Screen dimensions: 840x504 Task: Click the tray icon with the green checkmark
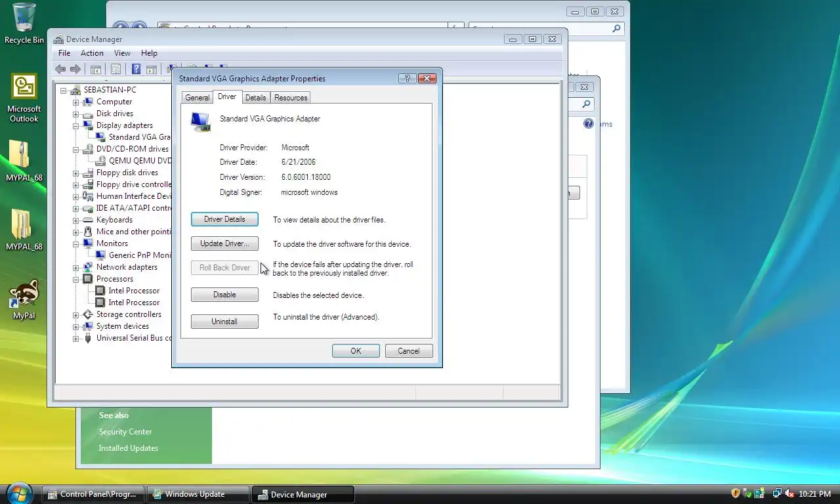[x=747, y=493]
